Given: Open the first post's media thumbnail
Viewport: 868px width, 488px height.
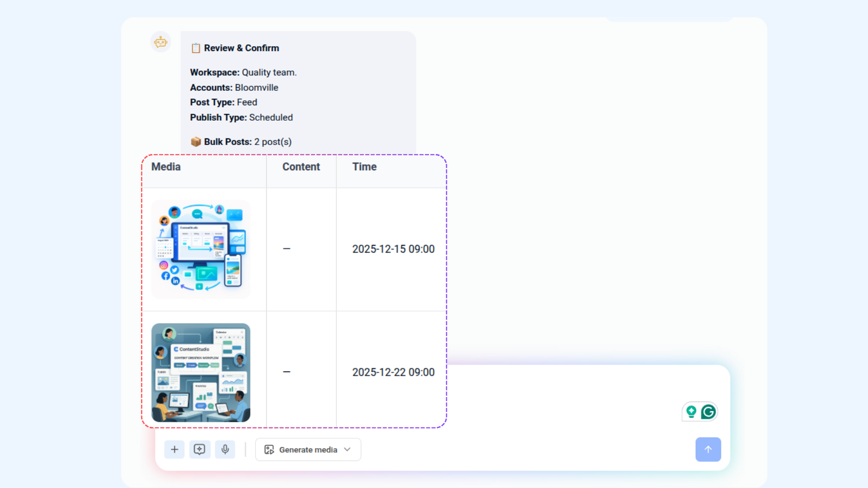Looking at the screenshot, I should pos(201,249).
